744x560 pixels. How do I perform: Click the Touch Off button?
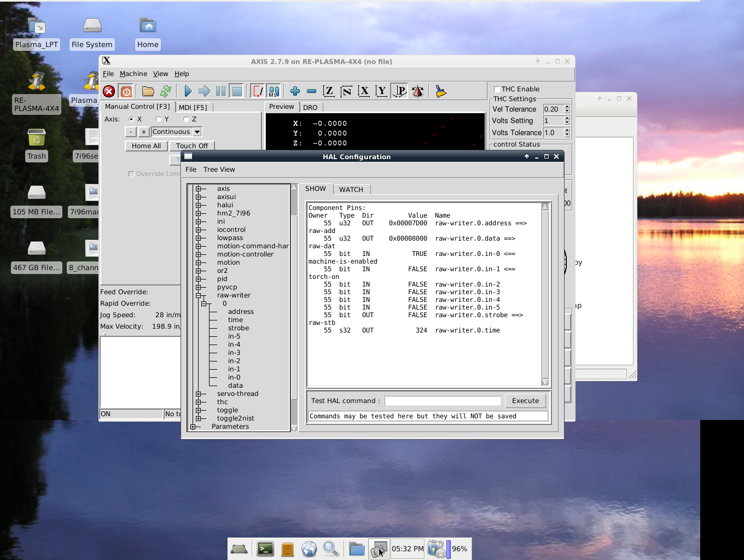click(192, 146)
